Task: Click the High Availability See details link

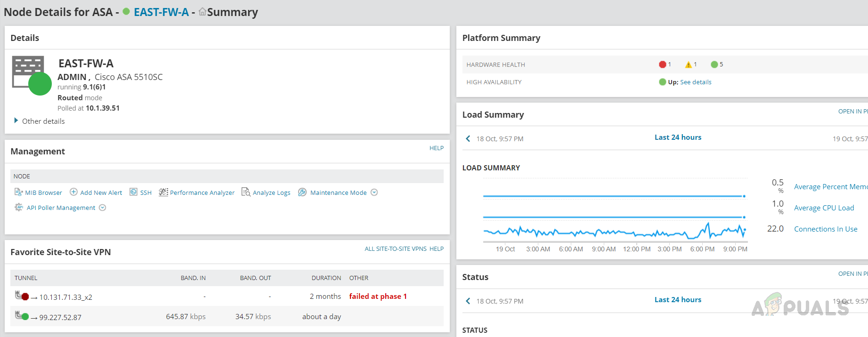Action: coord(696,82)
